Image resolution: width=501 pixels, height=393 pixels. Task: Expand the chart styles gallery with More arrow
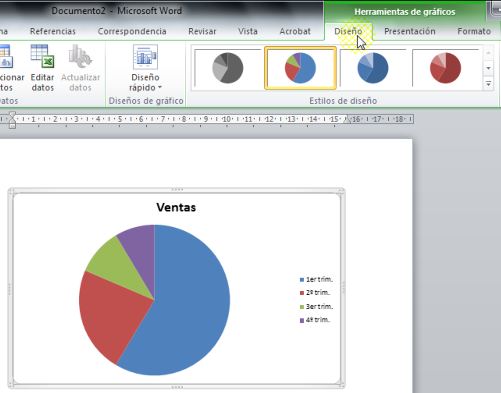point(488,84)
